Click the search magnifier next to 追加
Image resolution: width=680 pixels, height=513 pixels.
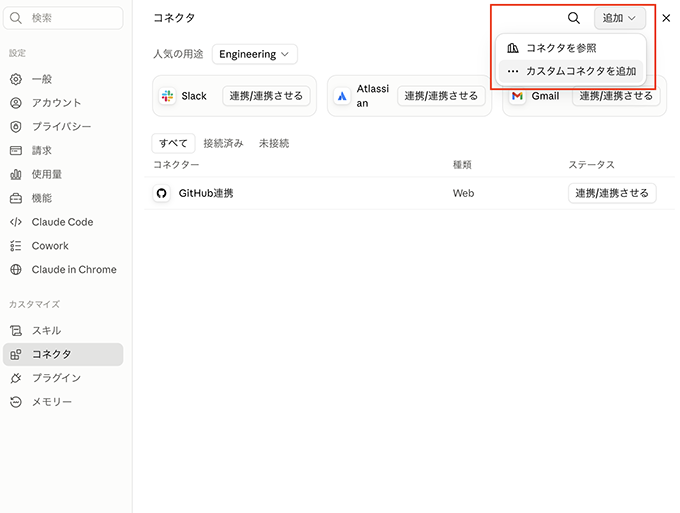574,18
